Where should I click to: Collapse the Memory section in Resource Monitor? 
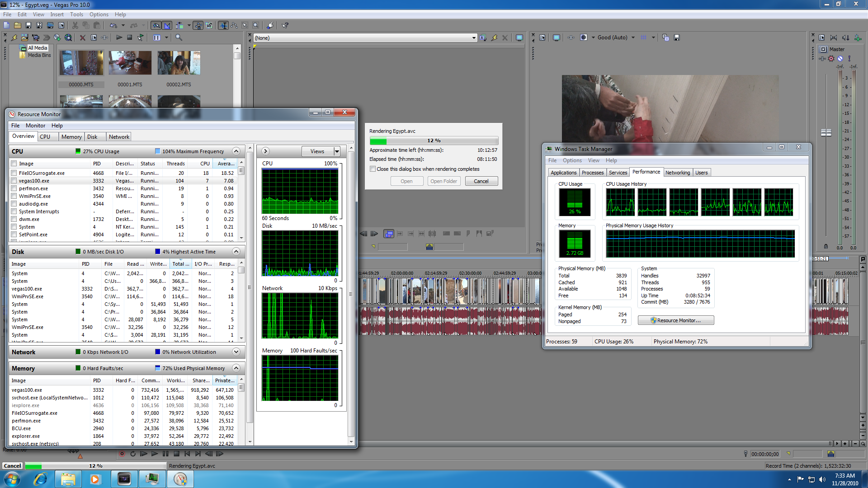(236, 368)
